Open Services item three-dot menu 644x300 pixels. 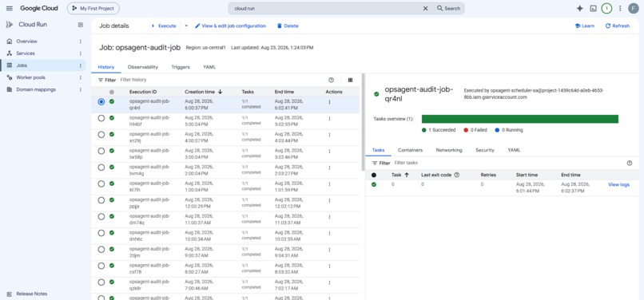click(81, 53)
